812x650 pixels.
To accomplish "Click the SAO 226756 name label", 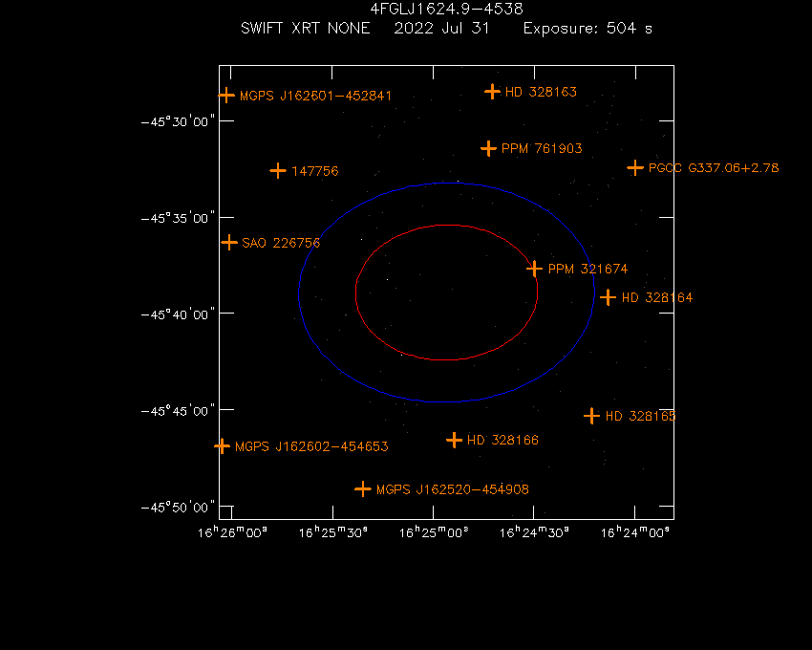I will [281, 243].
